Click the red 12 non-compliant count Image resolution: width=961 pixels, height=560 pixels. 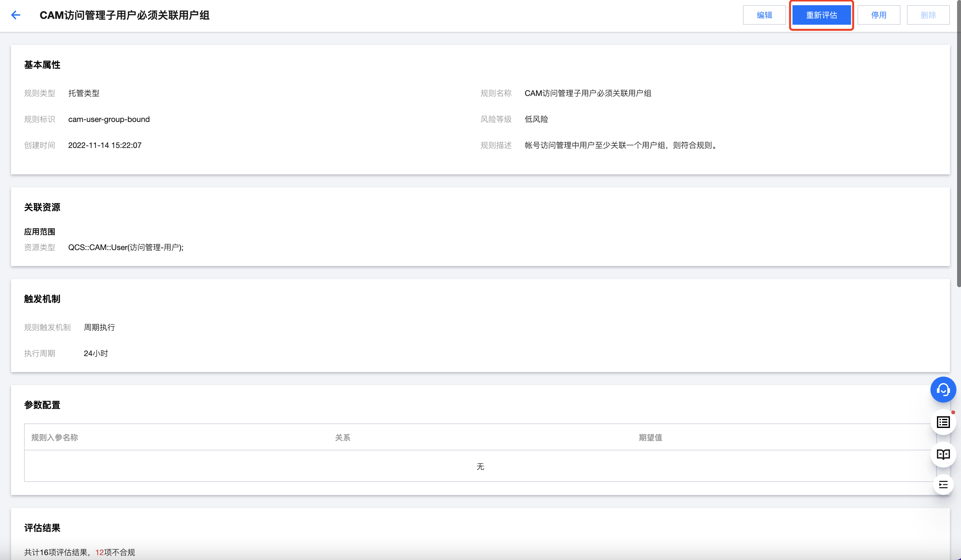click(99, 552)
